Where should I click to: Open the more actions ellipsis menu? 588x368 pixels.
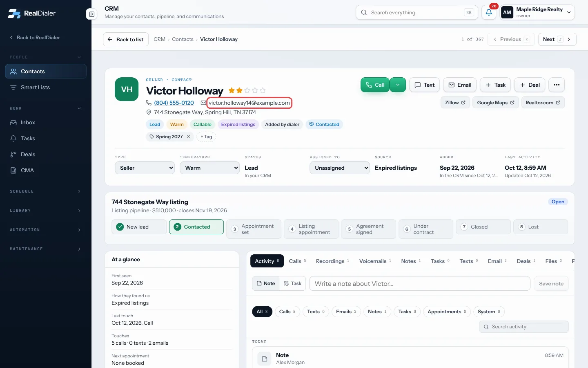pyautogui.click(x=557, y=85)
